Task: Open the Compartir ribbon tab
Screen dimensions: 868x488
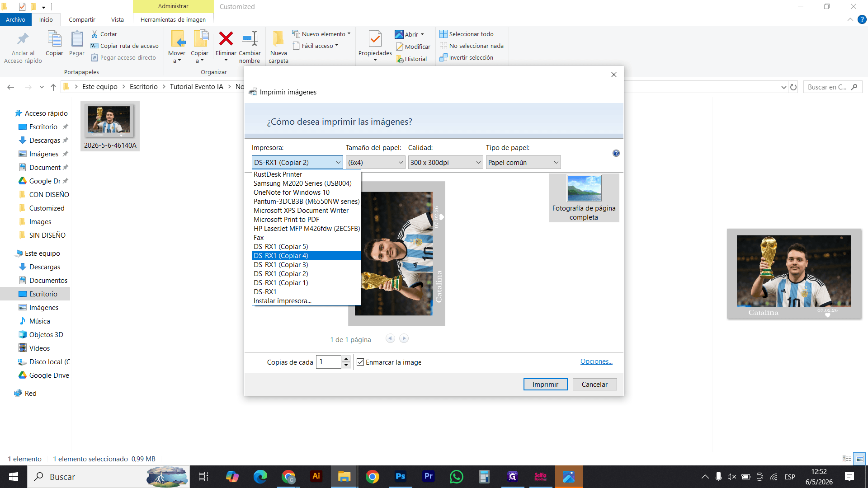Action: (x=82, y=19)
